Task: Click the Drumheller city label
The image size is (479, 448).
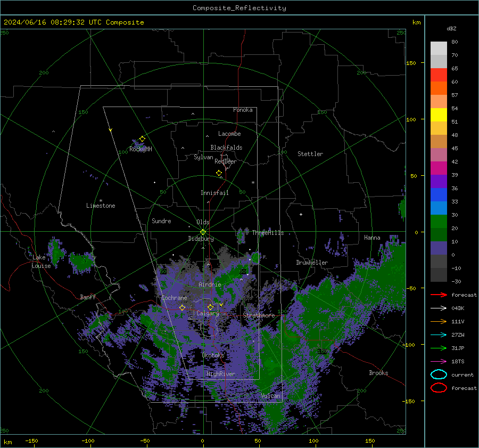Action: coord(312,263)
